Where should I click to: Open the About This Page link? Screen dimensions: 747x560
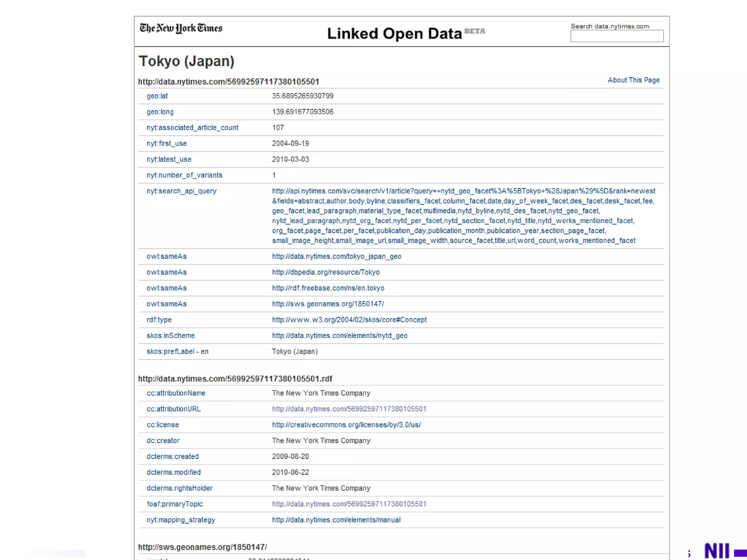pyautogui.click(x=633, y=80)
